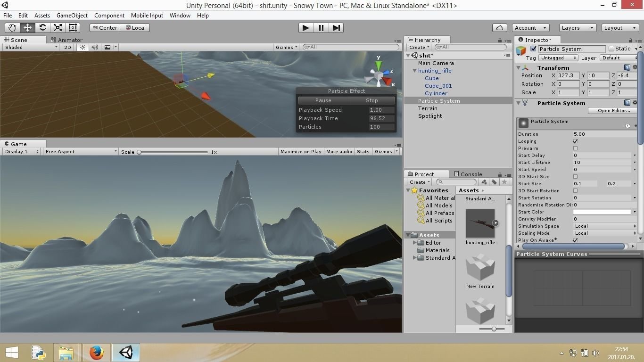Click Maximize on Play button
This screenshot has width=644, height=362.
tap(301, 152)
